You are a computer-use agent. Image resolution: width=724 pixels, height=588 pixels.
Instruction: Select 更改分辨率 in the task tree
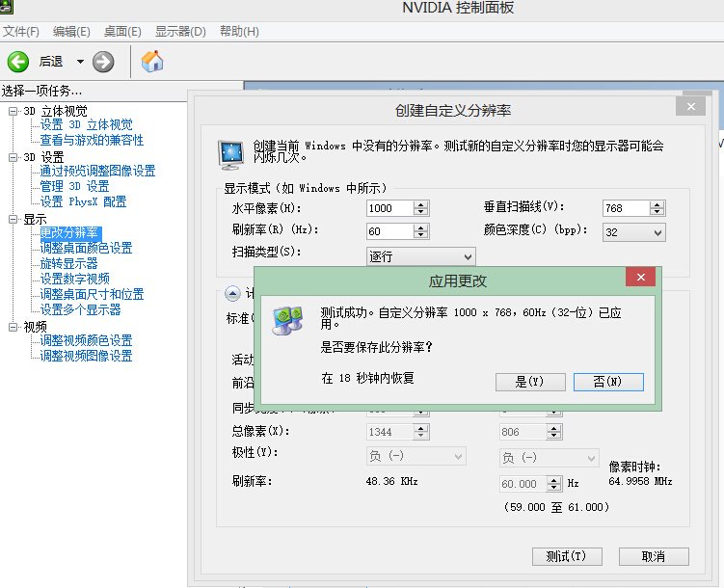tap(68, 232)
